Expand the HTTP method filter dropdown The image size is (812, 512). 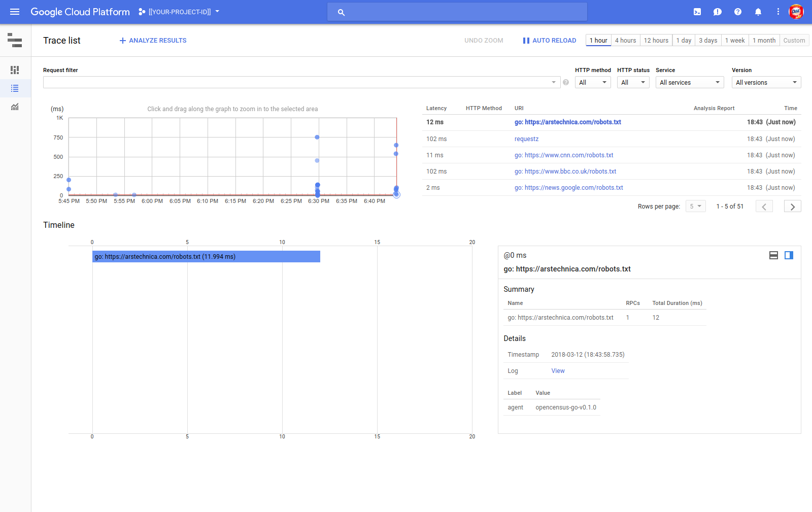(x=592, y=82)
